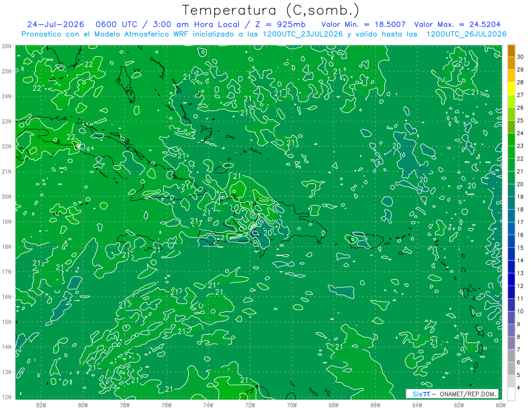
Task: Click the white swatch below legend 4
Action: 511,394
